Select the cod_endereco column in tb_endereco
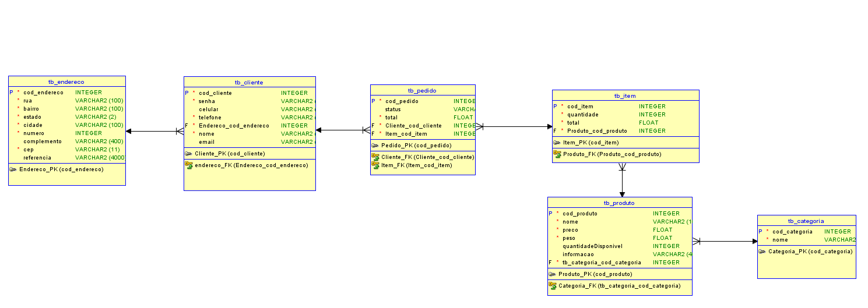Viewport: 868px width, 308px height. point(67,92)
